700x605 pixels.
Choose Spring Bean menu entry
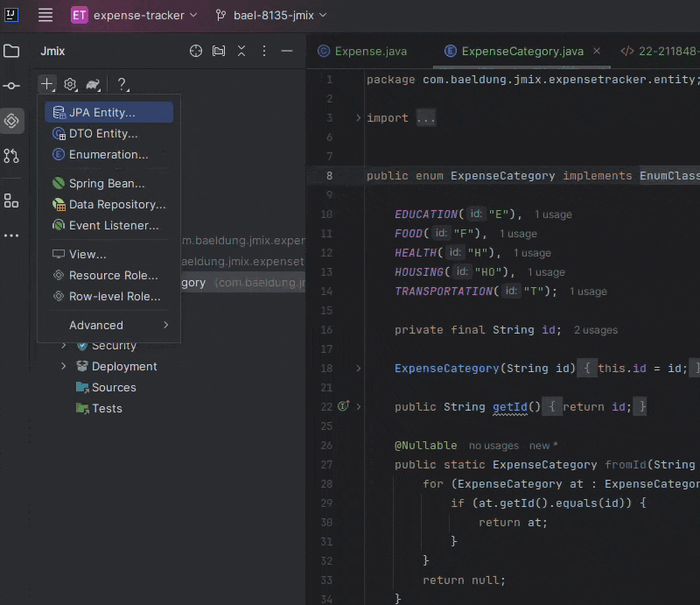click(107, 184)
